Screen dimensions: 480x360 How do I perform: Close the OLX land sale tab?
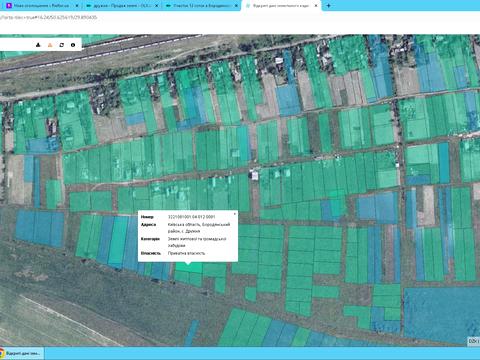click(x=157, y=6)
